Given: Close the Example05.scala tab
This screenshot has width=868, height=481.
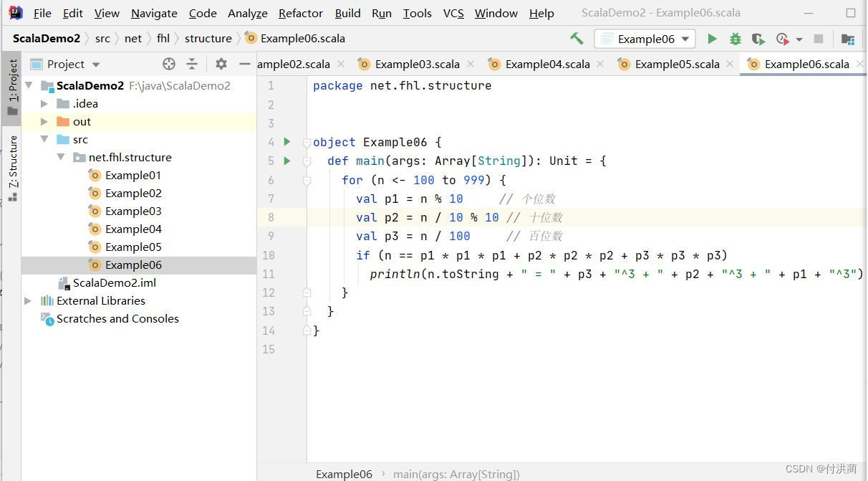Looking at the screenshot, I should tap(730, 64).
